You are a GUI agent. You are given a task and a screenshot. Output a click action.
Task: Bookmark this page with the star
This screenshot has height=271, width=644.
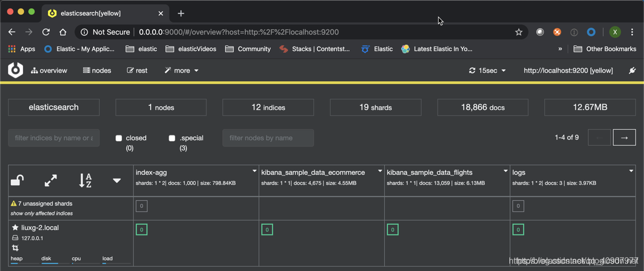[x=519, y=32]
